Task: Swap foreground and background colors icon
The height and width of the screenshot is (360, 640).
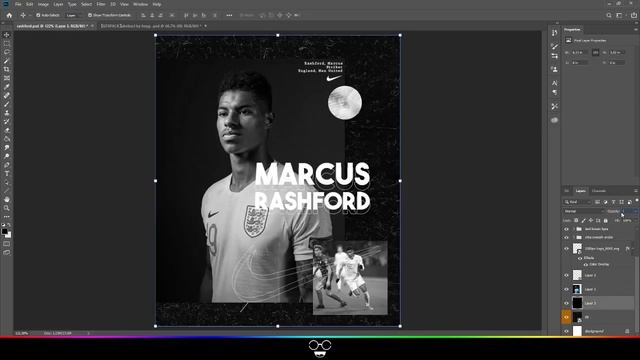Action: pos(9,225)
